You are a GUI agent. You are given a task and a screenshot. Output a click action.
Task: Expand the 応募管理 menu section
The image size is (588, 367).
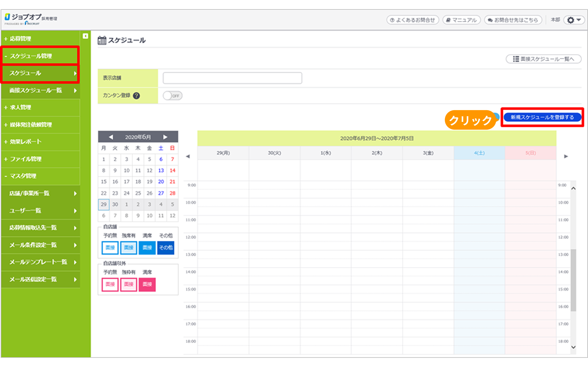[20, 39]
